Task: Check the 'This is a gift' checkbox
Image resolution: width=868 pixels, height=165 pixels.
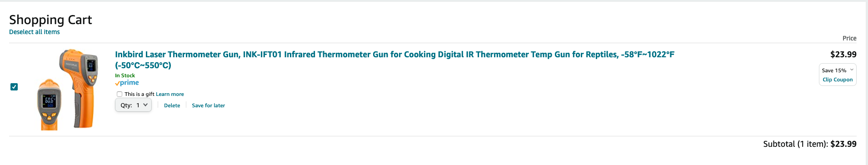Action: tap(120, 94)
